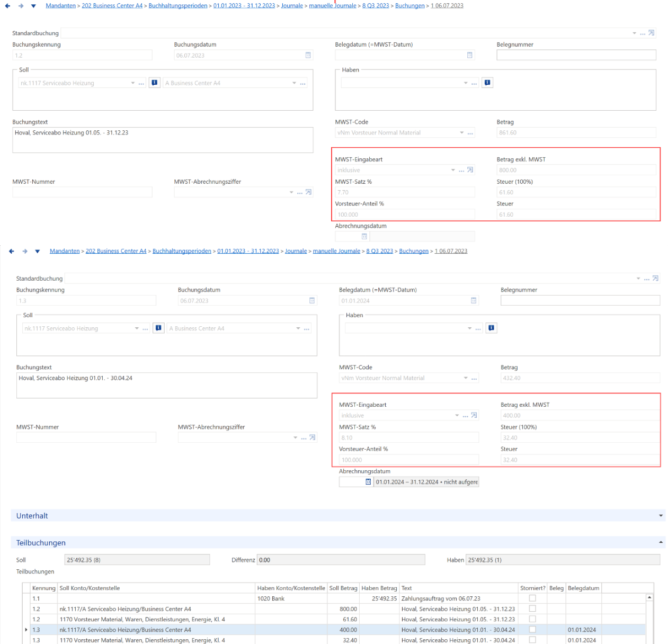Click Buchungstext field containing 01.01. - 30.04.24
The height and width of the screenshot is (644, 668).
[x=167, y=386]
